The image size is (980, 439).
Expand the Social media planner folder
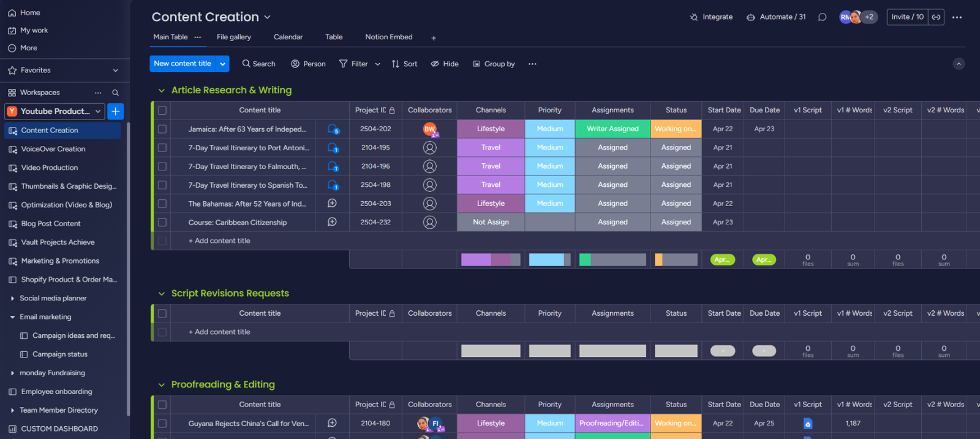pyautogui.click(x=12, y=299)
